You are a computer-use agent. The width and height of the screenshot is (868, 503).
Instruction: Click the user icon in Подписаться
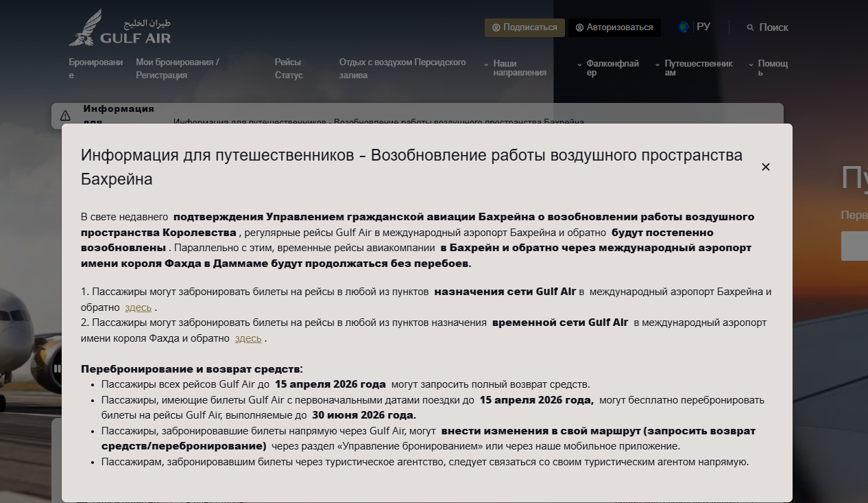[496, 27]
